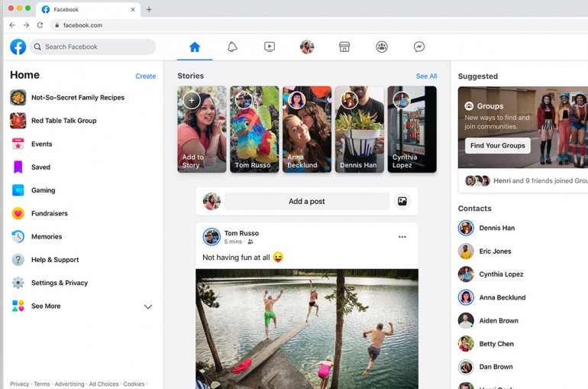588x389 pixels.
Task: Open the Marketplace storefront icon
Action: click(x=344, y=47)
